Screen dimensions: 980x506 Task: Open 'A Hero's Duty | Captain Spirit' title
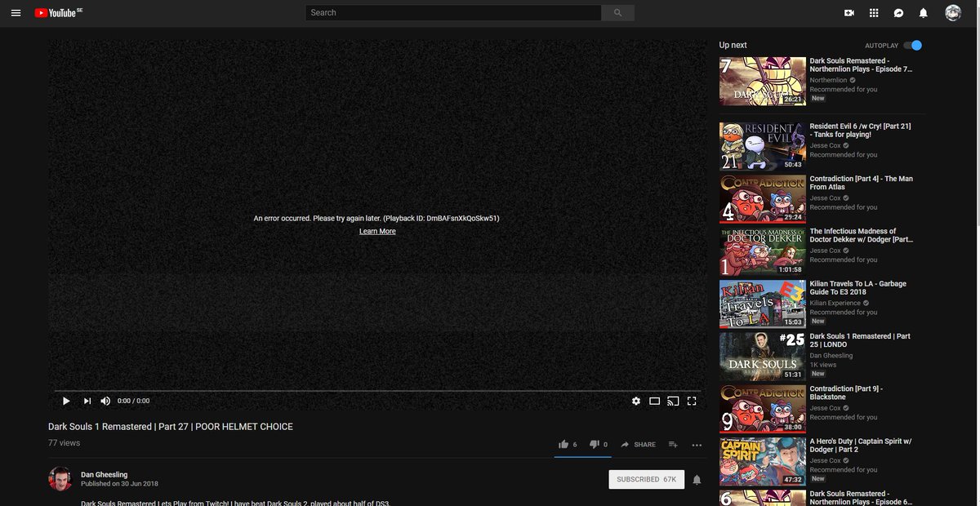tap(861, 446)
